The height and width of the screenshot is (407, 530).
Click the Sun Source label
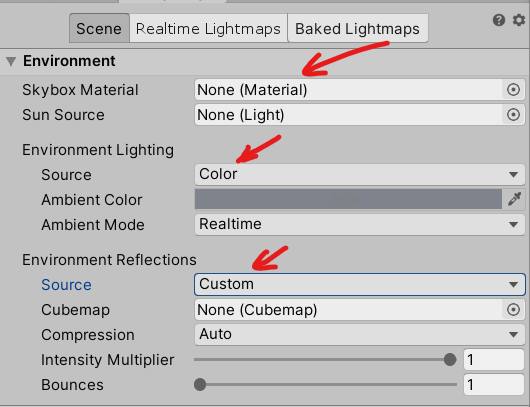point(63,115)
